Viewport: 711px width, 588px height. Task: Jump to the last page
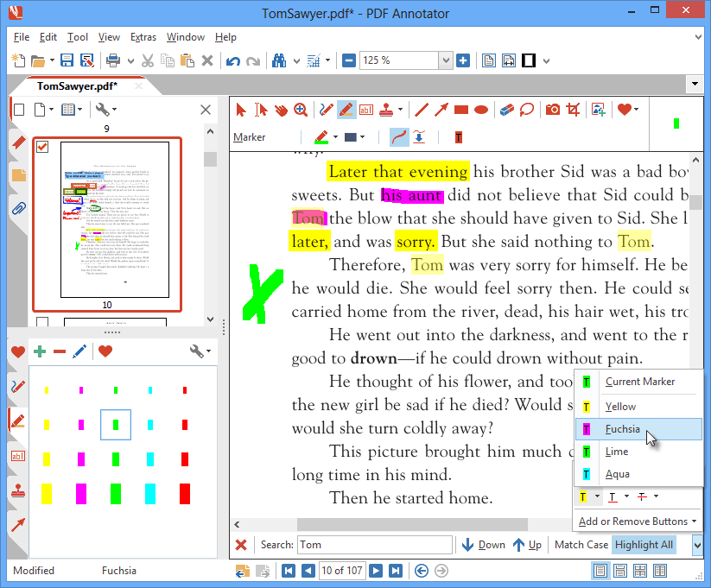(395, 570)
